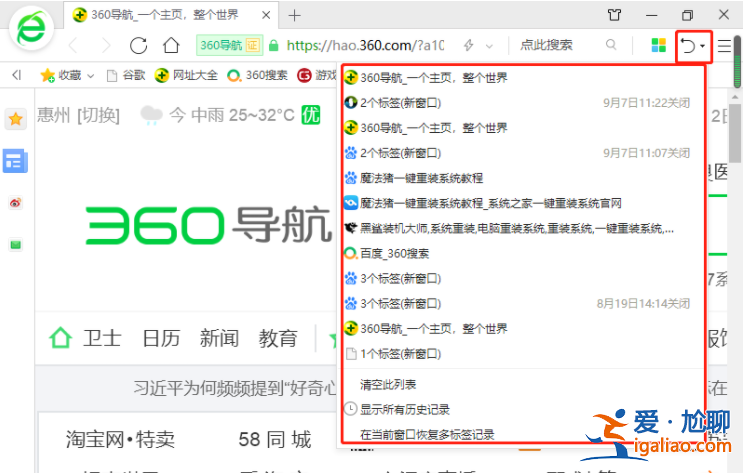
Task: Click the 360导航 certificate badge in address bar
Action: pos(229,46)
